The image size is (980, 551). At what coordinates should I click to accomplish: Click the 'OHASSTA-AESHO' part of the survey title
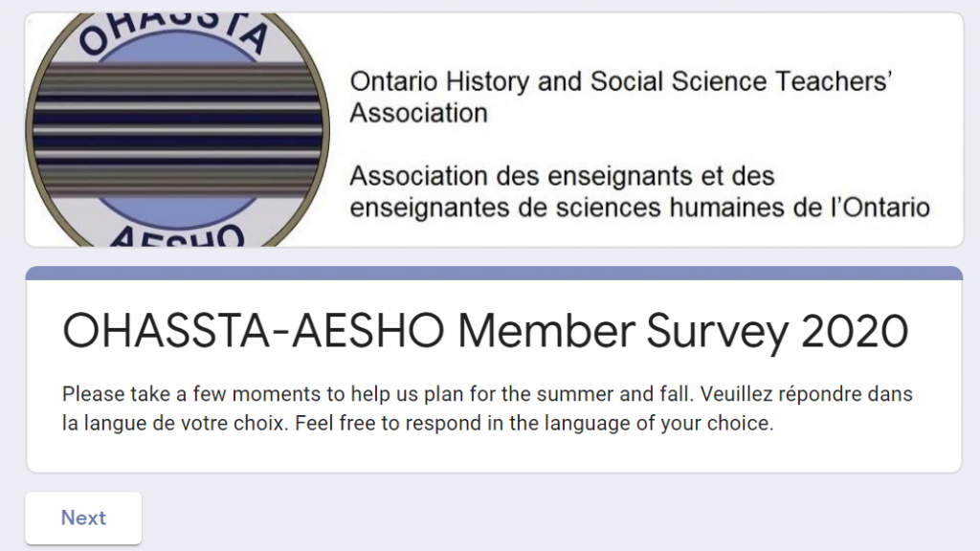coord(253,330)
